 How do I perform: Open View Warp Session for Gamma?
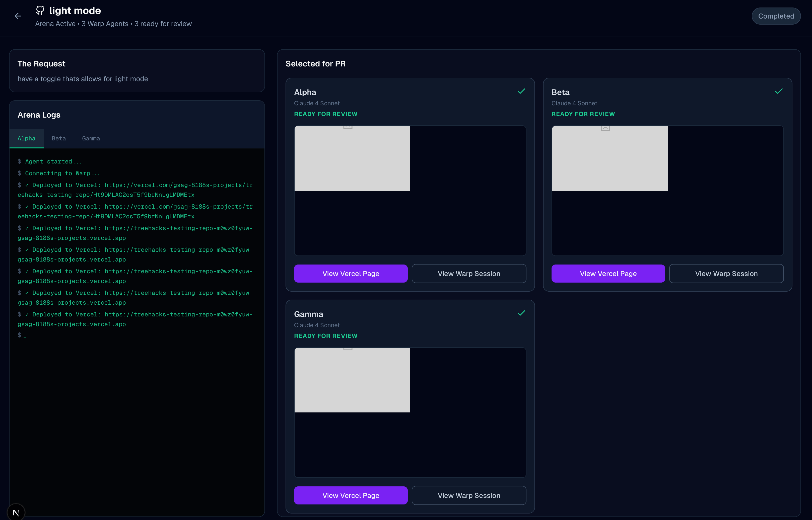tap(469, 495)
